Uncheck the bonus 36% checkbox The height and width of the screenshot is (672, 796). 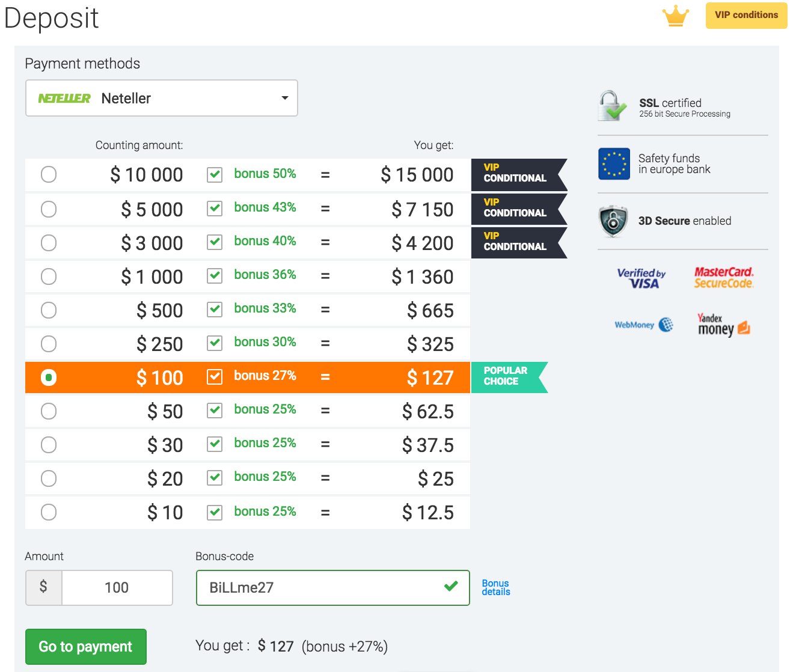[x=215, y=276]
